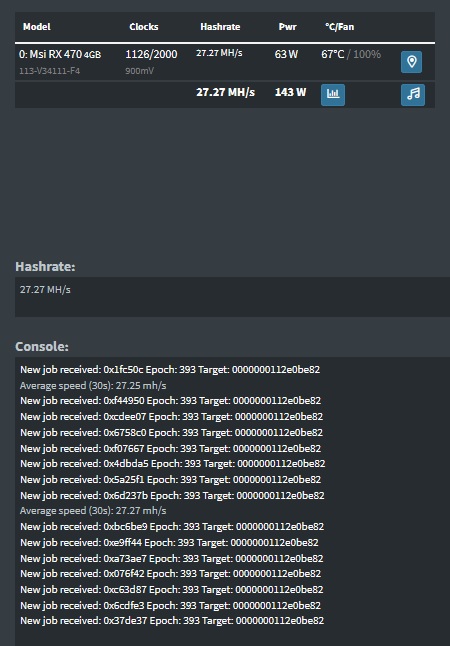Image resolution: width=450 pixels, height=646 pixels.
Task: Click the Average speed 27.25 mh/s line
Action: [93, 386]
